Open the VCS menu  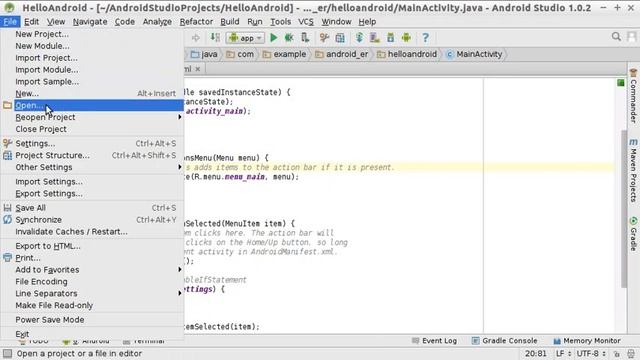(x=306, y=22)
